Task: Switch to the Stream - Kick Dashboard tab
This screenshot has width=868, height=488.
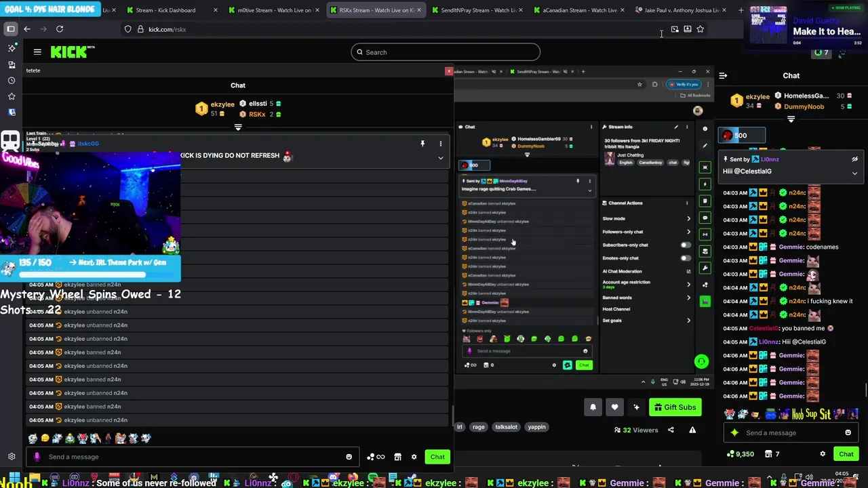Action: pyautogui.click(x=166, y=10)
